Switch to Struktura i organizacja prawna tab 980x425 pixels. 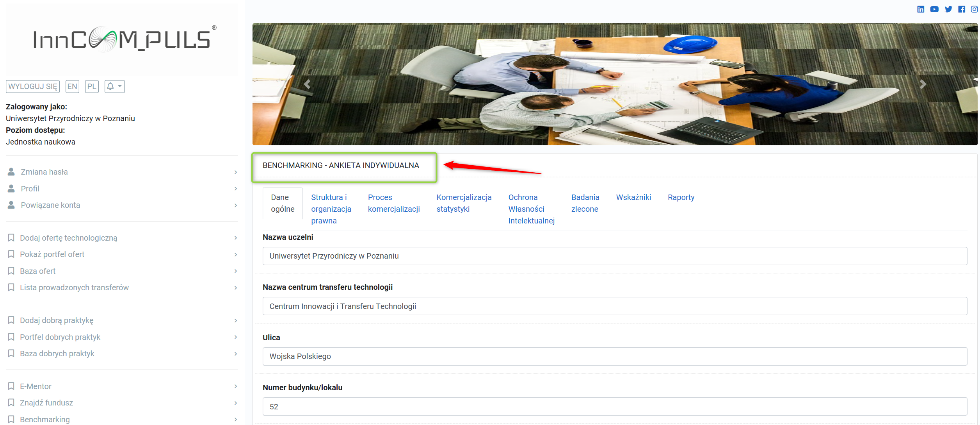click(x=331, y=209)
